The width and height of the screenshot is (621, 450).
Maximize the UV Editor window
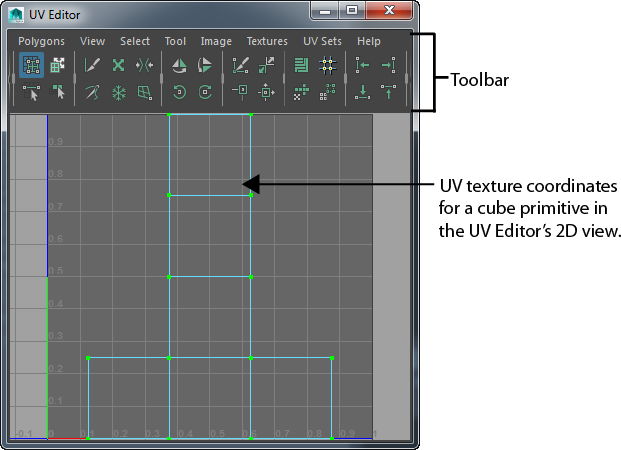[352, 10]
